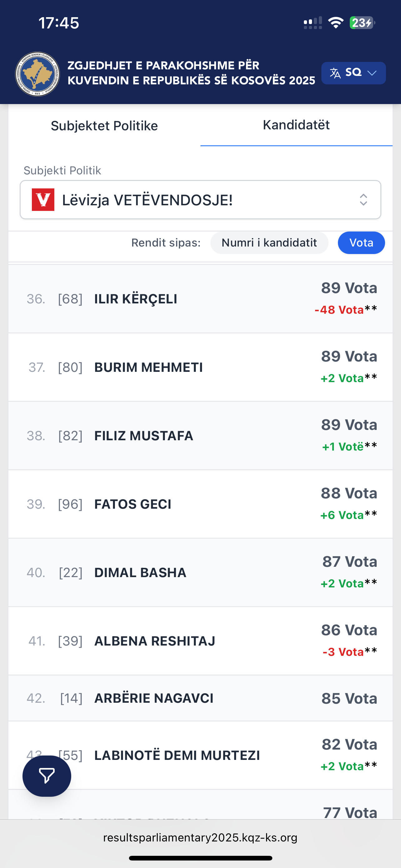The width and height of the screenshot is (401, 868).
Task: Open the results site URL bar
Action: coord(200,837)
